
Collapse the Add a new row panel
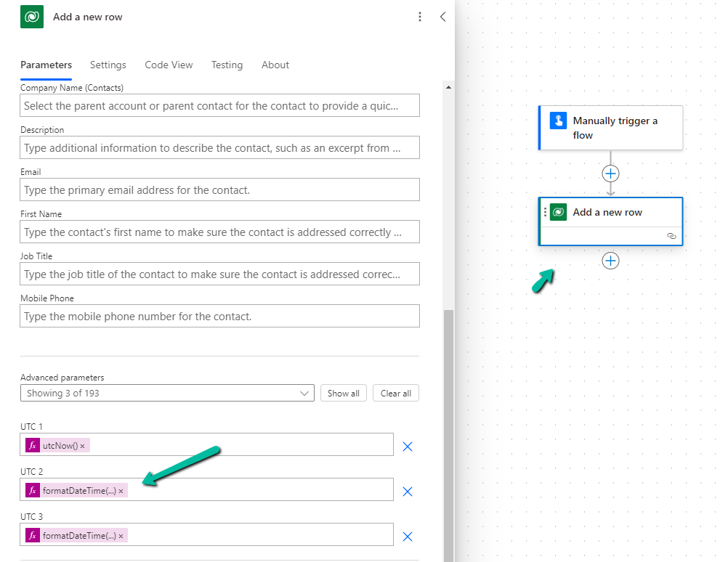[442, 17]
